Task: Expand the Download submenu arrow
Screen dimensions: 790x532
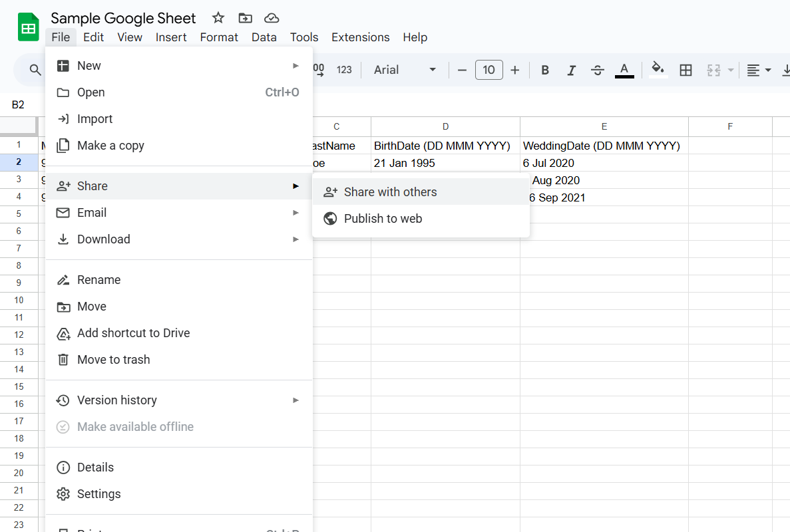Action: [296, 239]
